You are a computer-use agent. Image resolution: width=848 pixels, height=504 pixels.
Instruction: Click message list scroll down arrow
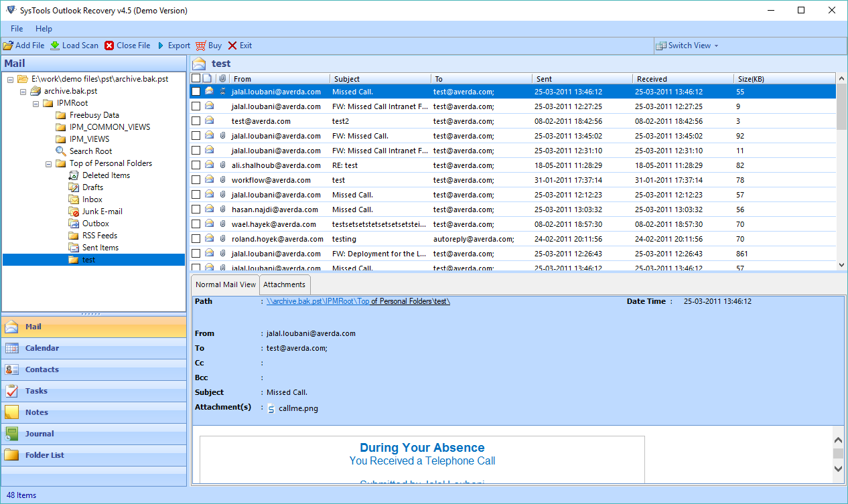pyautogui.click(x=842, y=266)
